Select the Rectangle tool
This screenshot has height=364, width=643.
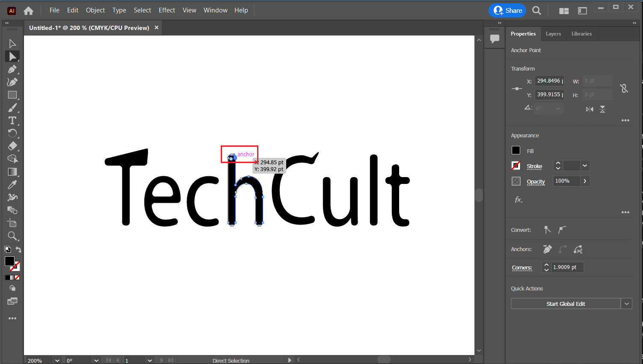click(12, 95)
